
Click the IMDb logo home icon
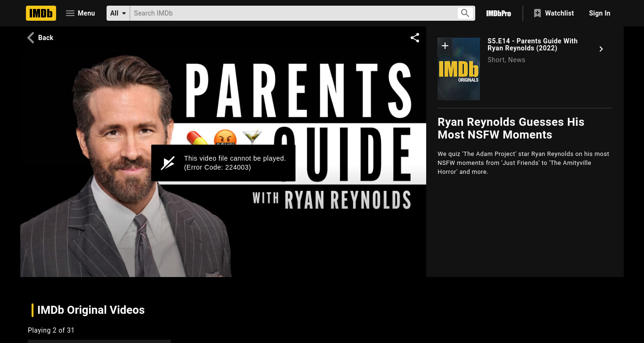(x=41, y=13)
